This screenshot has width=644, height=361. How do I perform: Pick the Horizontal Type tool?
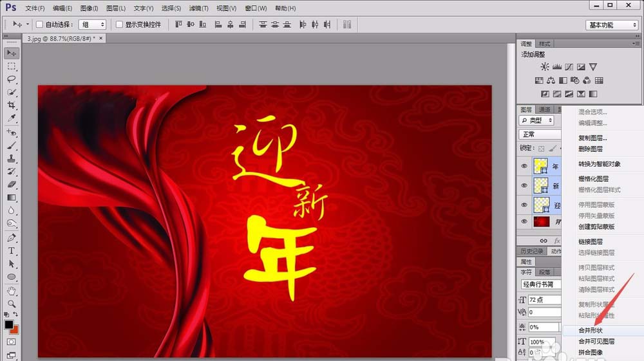12,250
